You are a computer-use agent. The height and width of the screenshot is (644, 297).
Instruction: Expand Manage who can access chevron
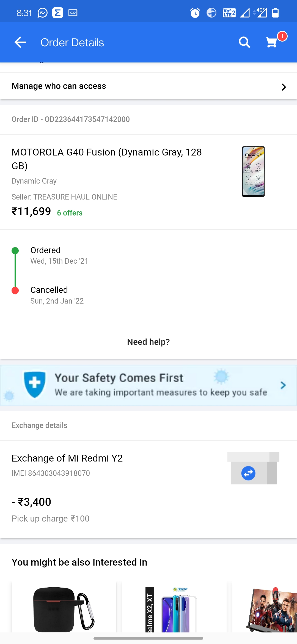pyautogui.click(x=284, y=87)
